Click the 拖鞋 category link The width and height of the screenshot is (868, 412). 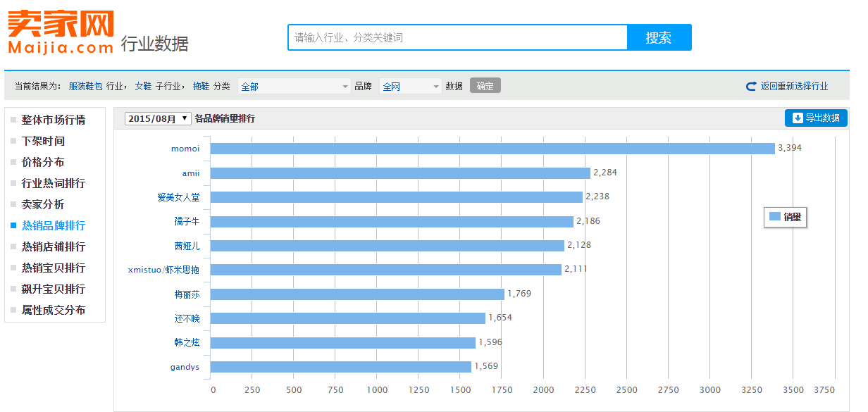tap(201, 87)
